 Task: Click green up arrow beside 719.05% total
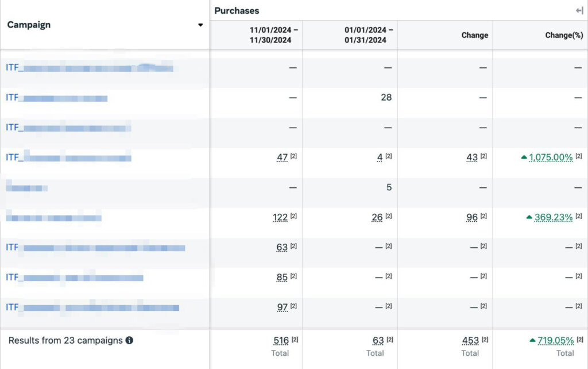point(532,340)
